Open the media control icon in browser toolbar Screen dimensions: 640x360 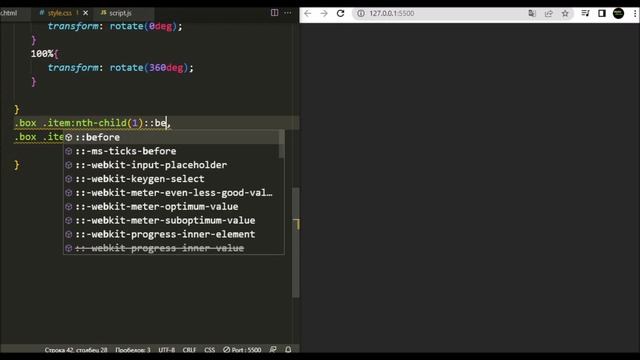point(585,13)
